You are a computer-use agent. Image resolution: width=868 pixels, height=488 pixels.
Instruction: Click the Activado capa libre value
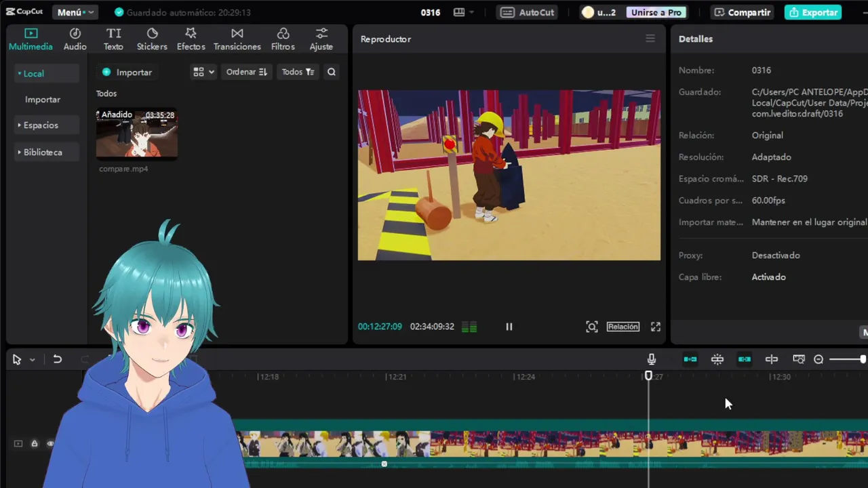point(768,277)
